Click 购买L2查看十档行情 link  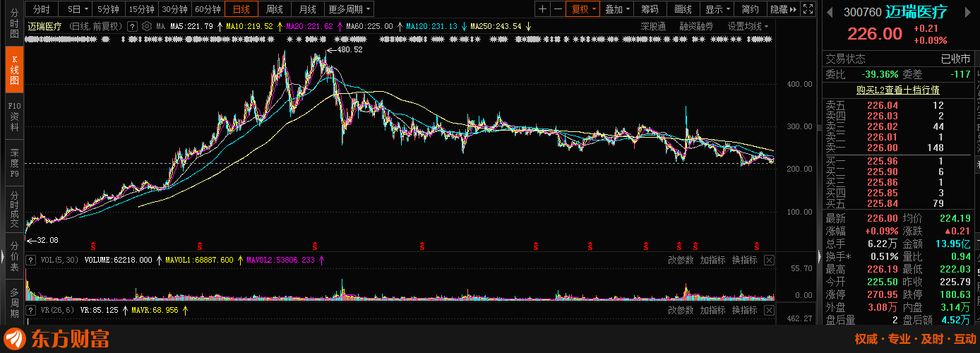coord(897,90)
